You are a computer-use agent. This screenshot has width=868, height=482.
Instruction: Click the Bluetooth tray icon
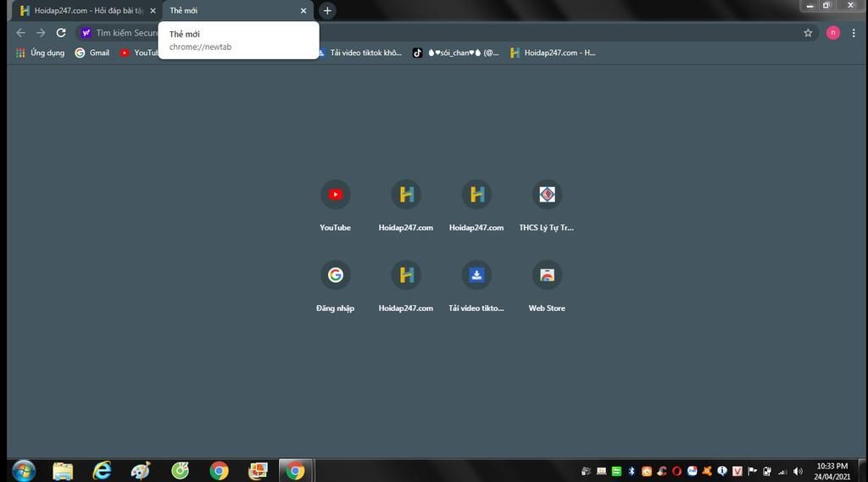click(631, 472)
